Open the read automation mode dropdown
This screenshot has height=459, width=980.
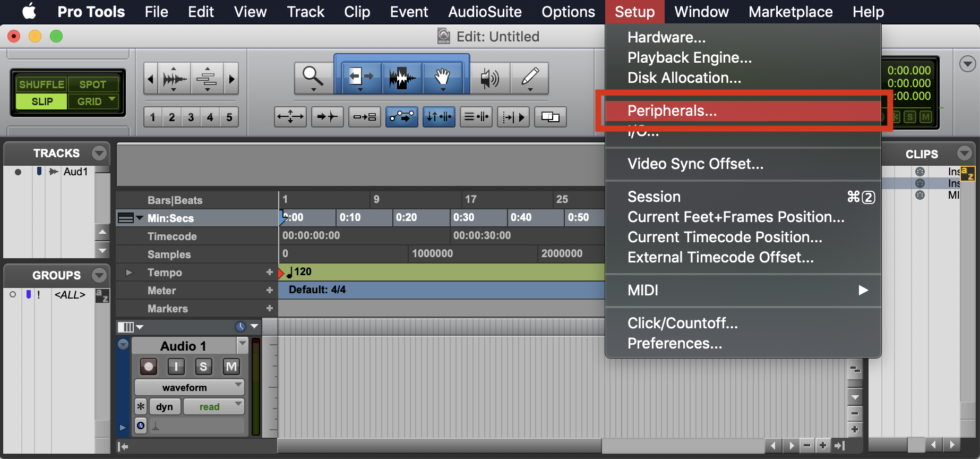pos(213,406)
